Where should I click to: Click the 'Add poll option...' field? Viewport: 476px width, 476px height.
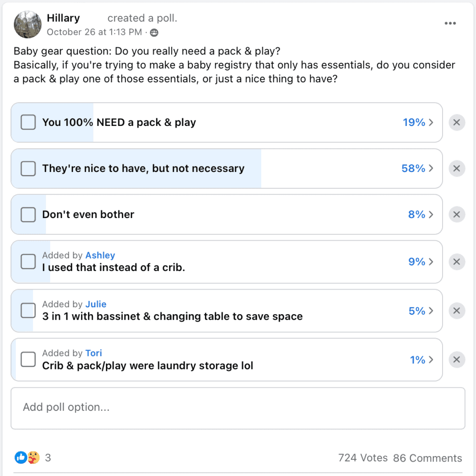tap(238, 408)
